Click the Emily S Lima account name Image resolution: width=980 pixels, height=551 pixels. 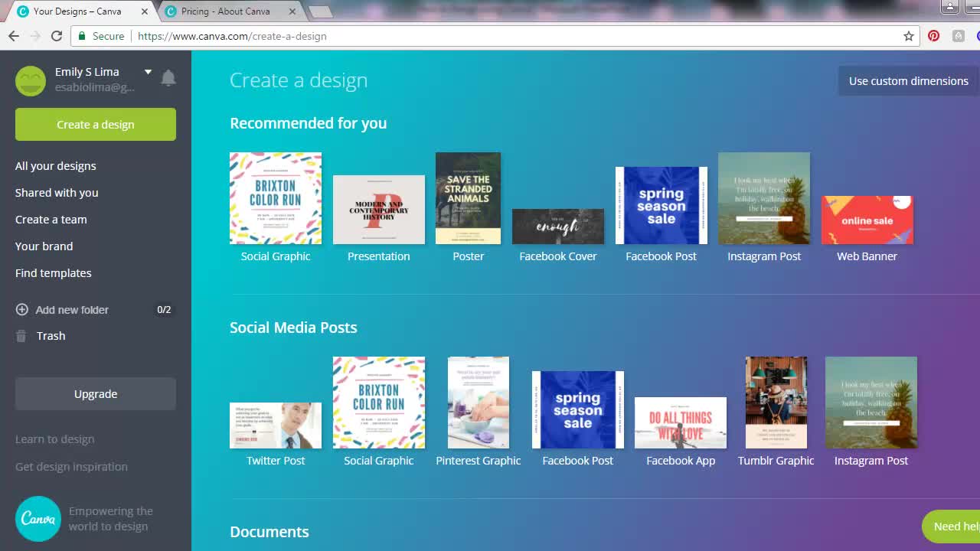pyautogui.click(x=87, y=72)
